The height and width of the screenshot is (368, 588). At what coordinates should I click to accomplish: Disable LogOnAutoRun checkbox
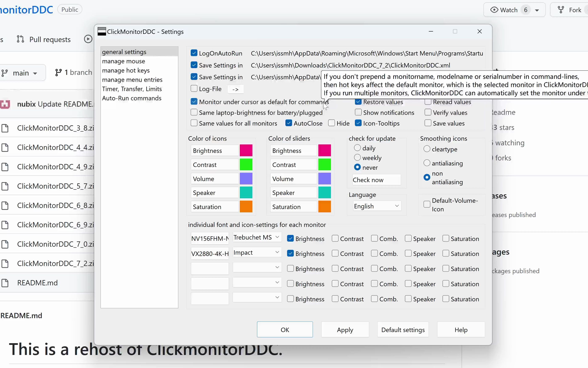click(194, 53)
